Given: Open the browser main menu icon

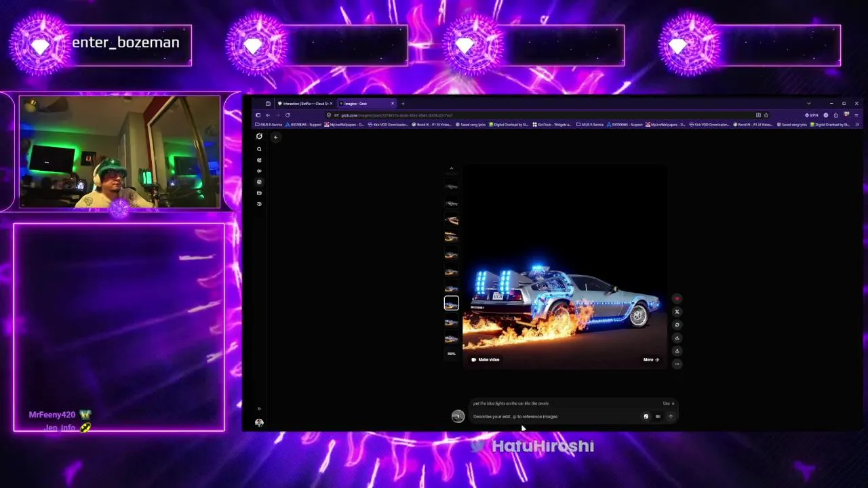Looking at the screenshot, I should point(856,115).
